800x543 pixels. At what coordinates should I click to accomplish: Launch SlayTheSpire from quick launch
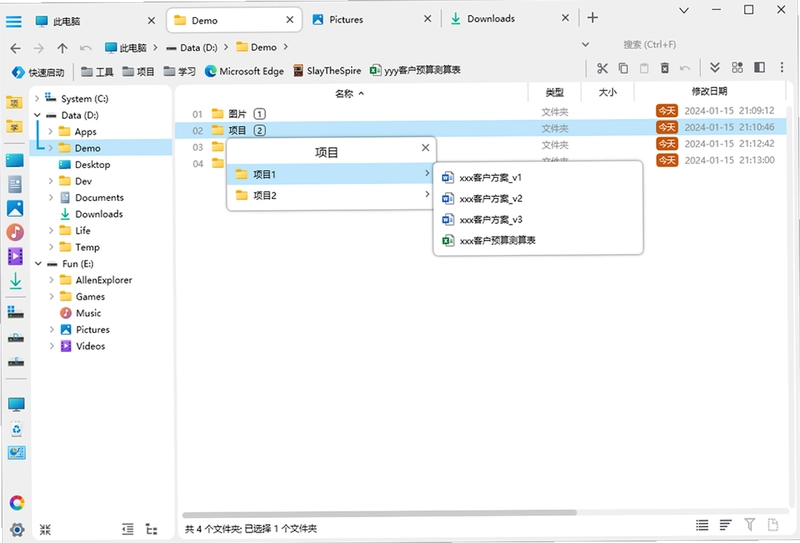(x=327, y=70)
